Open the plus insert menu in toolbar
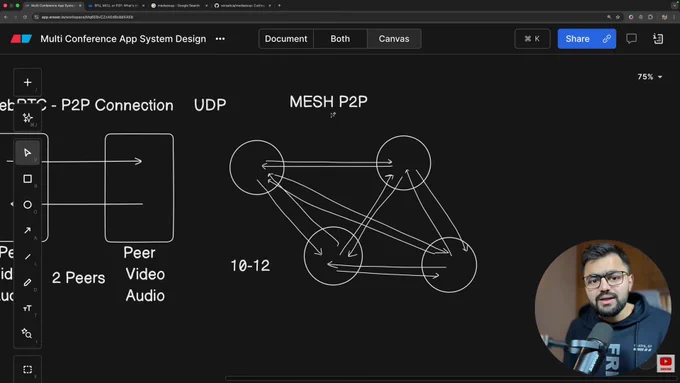 [27, 82]
